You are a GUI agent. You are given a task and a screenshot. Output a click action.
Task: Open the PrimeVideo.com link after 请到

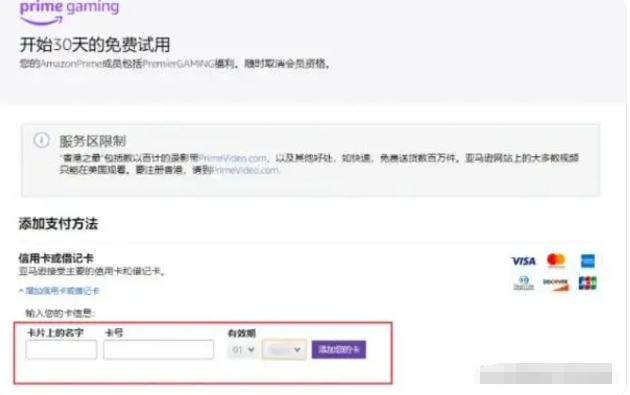(x=245, y=170)
